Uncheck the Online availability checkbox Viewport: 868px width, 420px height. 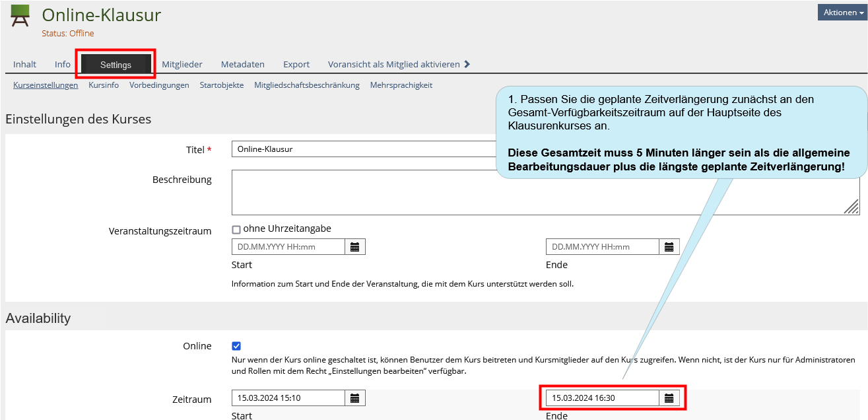click(x=236, y=346)
